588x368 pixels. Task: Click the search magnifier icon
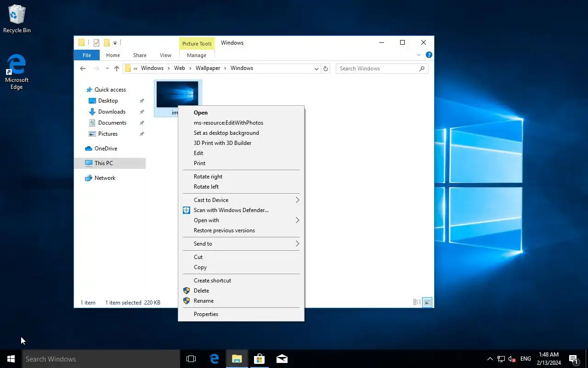click(x=422, y=69)
